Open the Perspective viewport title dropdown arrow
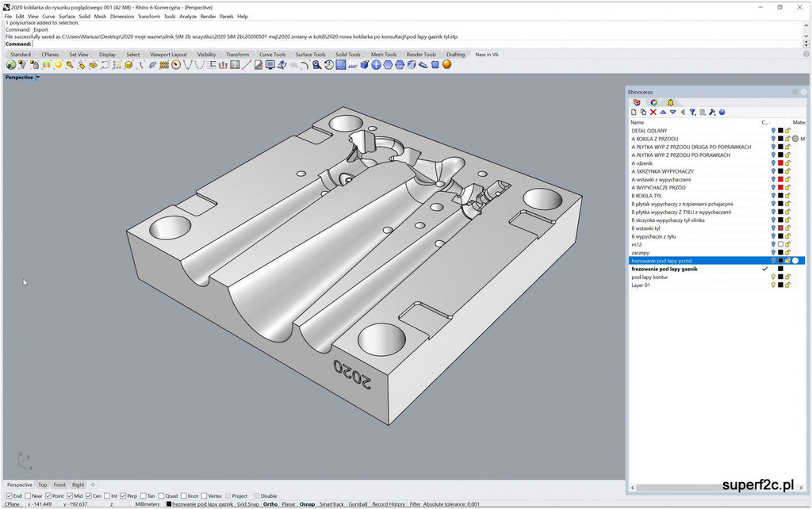This screenshot has height=509, width=812. pos(37,78)
